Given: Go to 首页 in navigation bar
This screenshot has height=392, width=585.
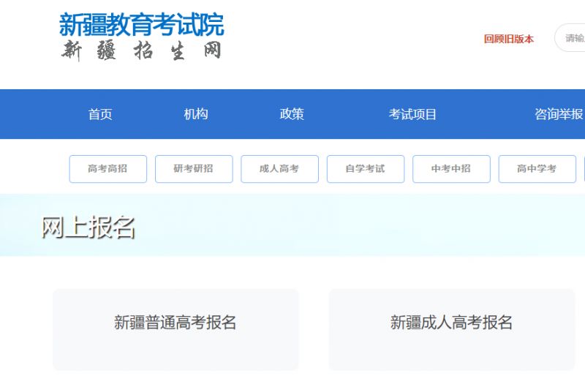Looking at the screenshot, I should (100, 114).
